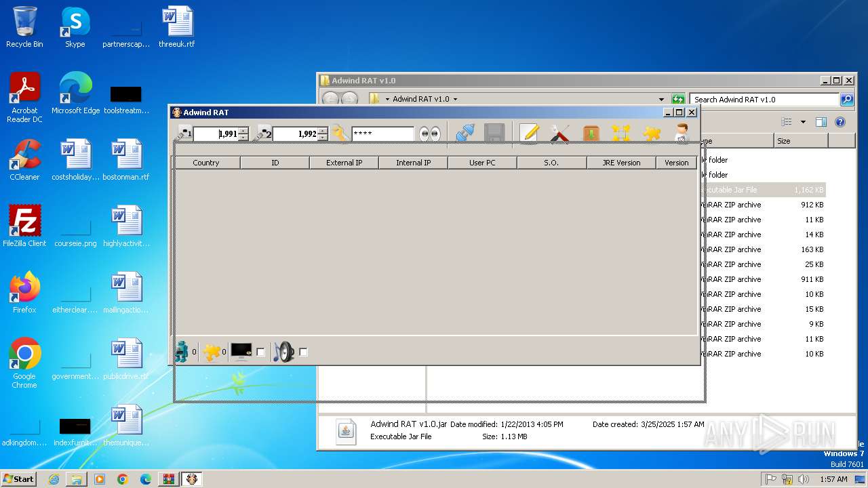The height and width of the screenshot is (488, 868).
Task: Sort by the Internal IP column header
Action: [413, 163]
